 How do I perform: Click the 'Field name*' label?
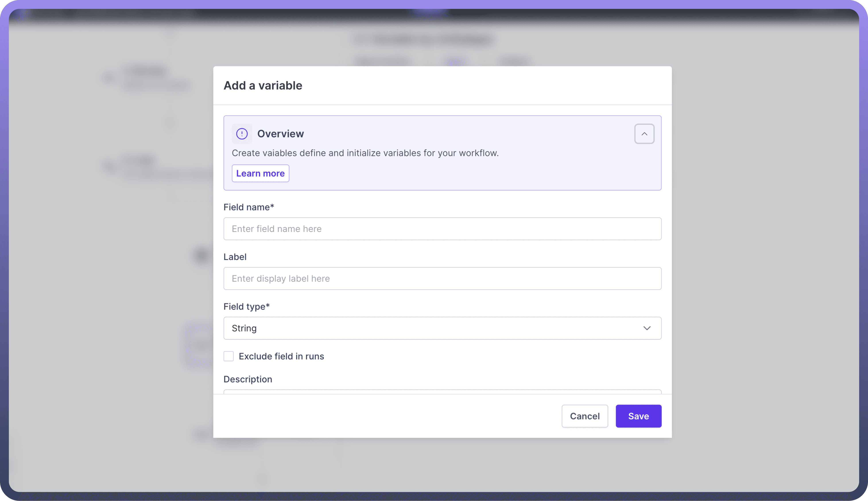tap(248, 207)
